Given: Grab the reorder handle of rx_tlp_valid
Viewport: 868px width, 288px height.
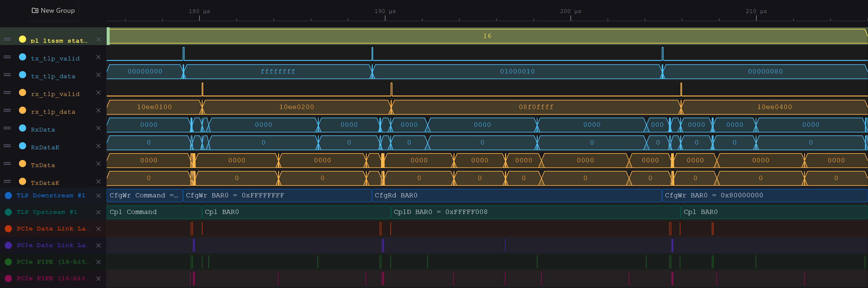Looking at the screenshot, I should click(7, 92).
